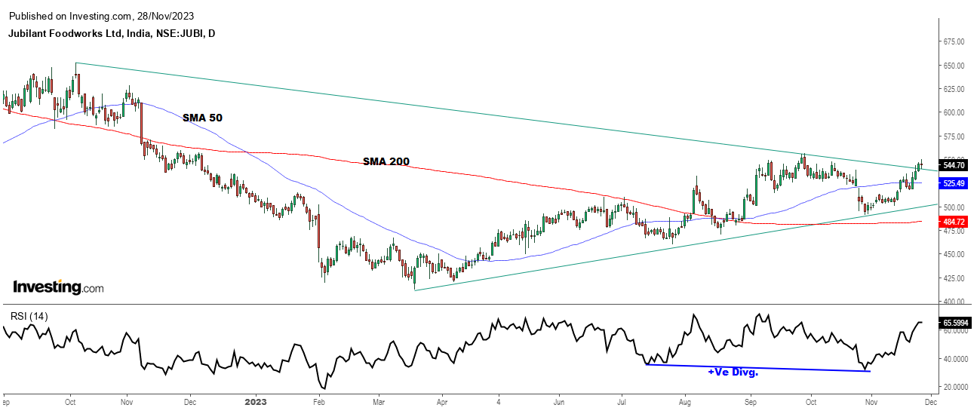This screenshot has width=980, height=414.
Task: Select the SMA 200 label
Action: click(x=386, y=161)
